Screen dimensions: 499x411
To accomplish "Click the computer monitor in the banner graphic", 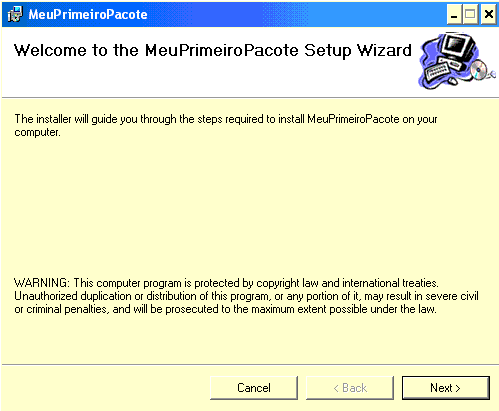I will 457,48.
